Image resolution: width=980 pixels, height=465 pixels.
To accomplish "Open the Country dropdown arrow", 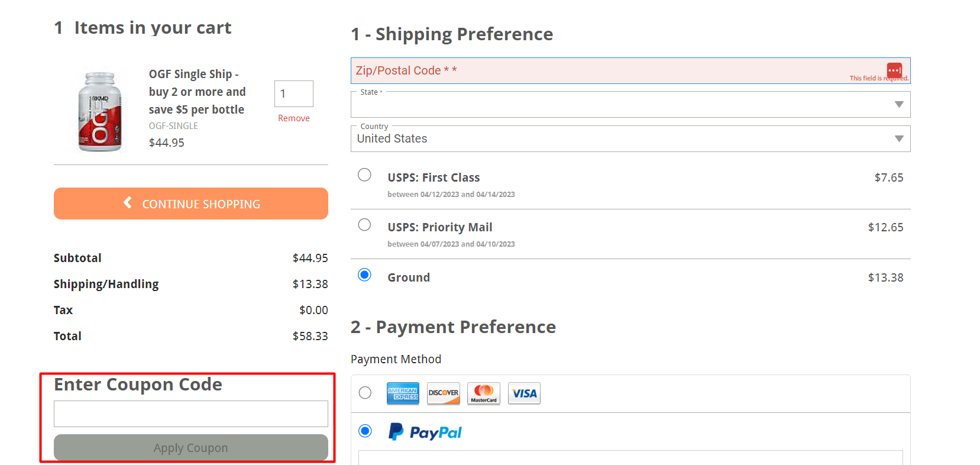I will [899, 139].
